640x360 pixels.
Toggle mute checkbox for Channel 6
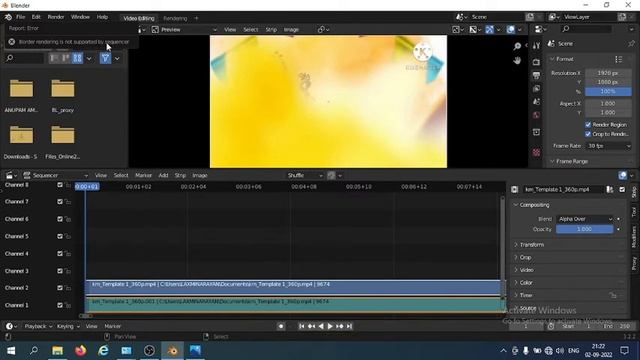(x=60, y=219)
